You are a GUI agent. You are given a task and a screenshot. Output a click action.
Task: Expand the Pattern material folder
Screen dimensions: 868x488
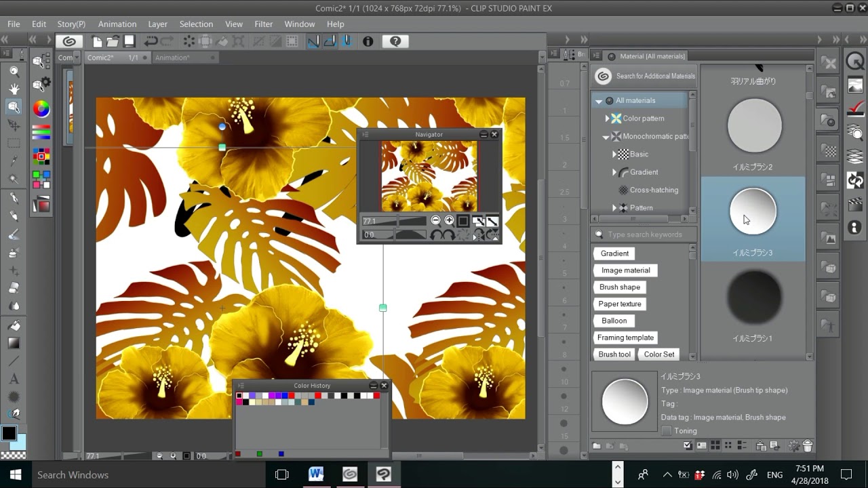click(614, 208)
